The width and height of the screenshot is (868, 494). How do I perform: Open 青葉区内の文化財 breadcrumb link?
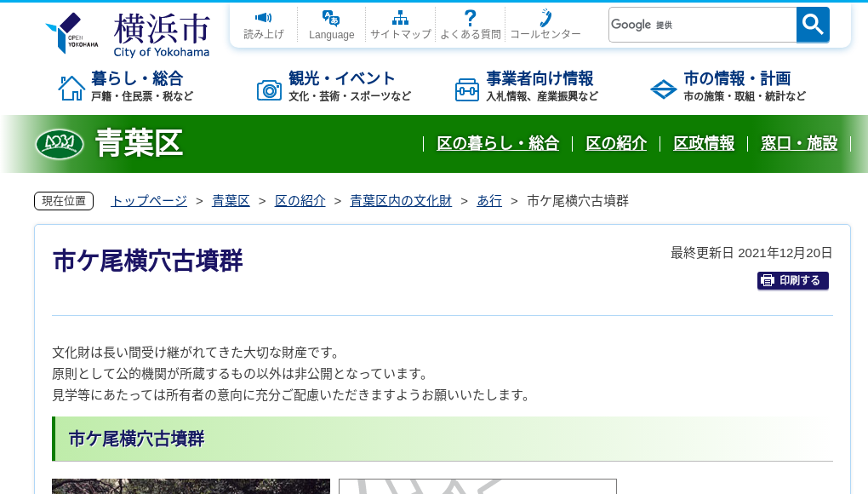click(401, 201)
